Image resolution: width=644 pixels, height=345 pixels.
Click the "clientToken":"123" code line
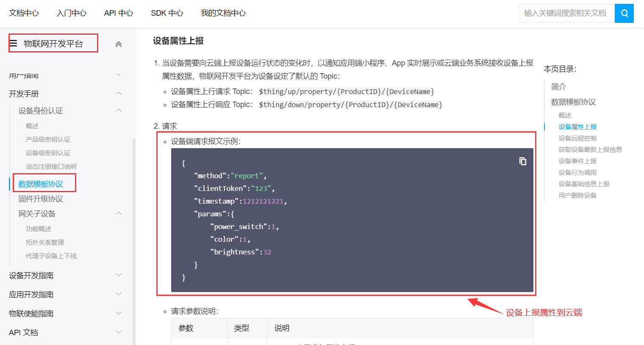[234, 188]
